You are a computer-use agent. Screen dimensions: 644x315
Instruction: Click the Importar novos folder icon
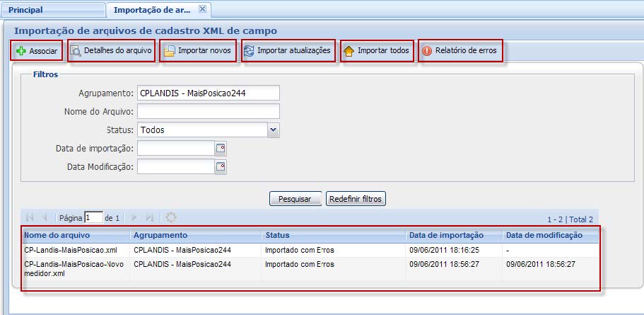coord(170,52)
